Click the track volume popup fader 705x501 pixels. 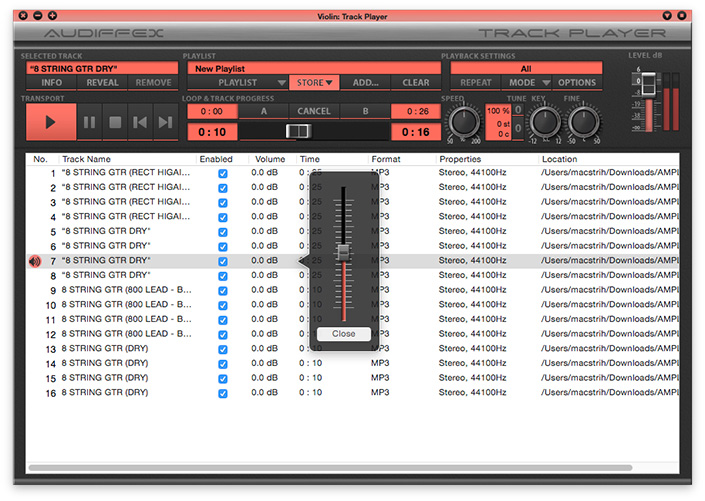(x=344, y=253)
